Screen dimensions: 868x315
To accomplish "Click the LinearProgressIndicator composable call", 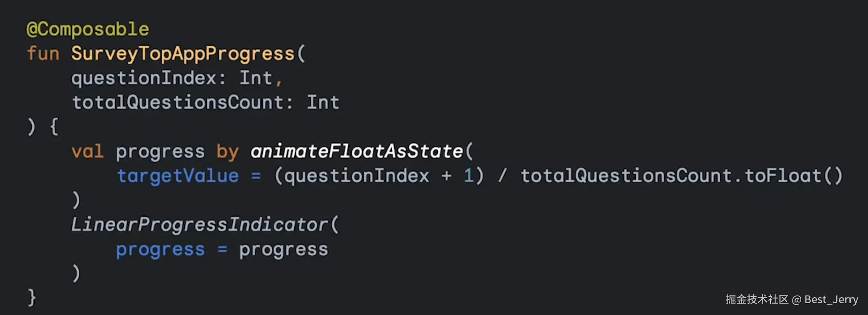I will [x=199, y=225].
